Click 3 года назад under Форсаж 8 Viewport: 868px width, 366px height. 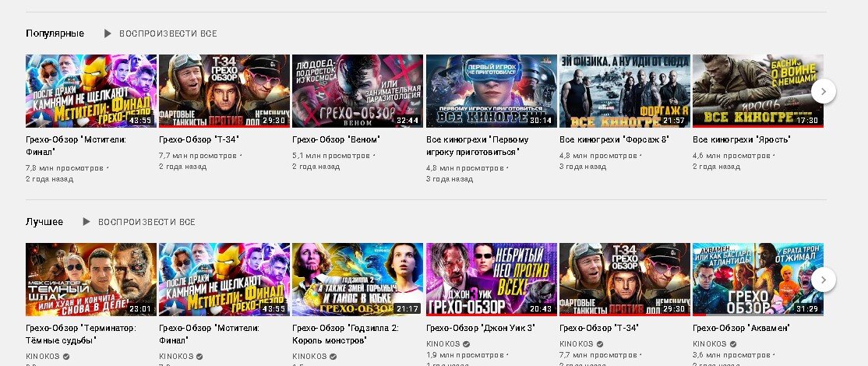point(583,167)
